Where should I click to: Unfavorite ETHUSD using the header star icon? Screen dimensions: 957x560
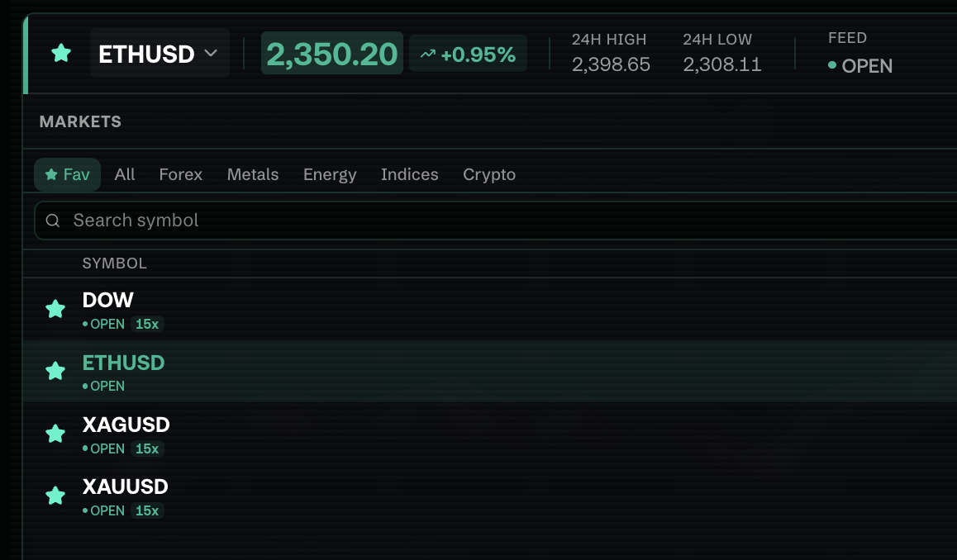click(61, 54)
